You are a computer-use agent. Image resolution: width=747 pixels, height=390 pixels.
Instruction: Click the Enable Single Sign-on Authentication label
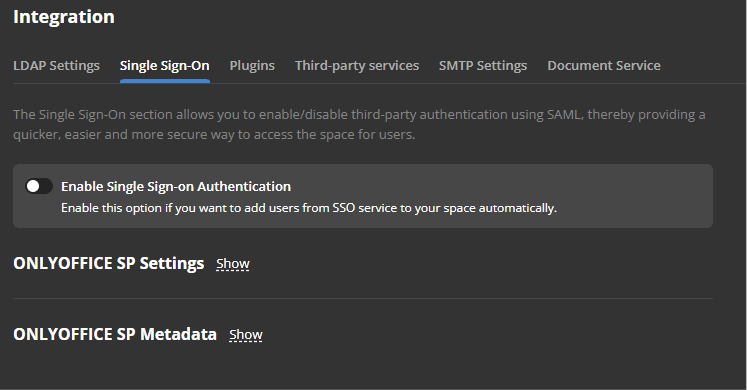[x=176, y=186]
